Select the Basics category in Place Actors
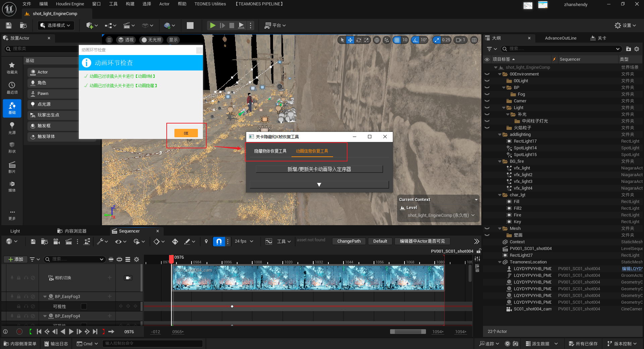The width and height of the screenshot is (644, 349). (x=12, y=108)
